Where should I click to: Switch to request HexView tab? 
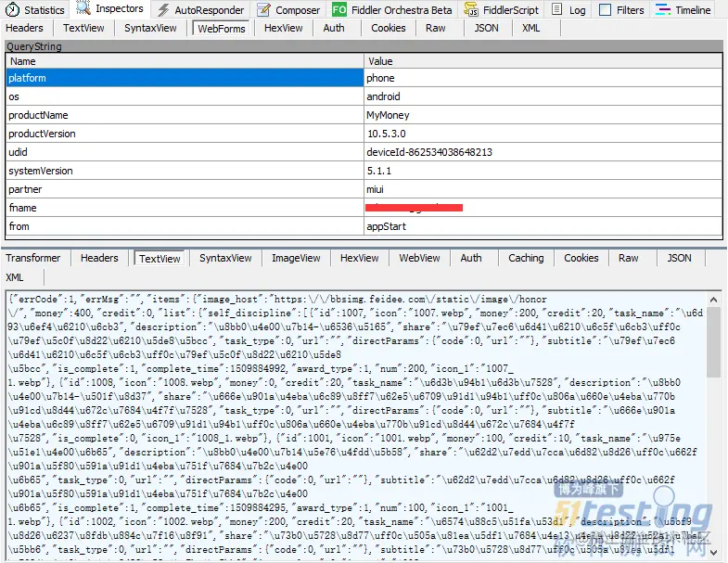pyautogui.click(x=283, y=28)
